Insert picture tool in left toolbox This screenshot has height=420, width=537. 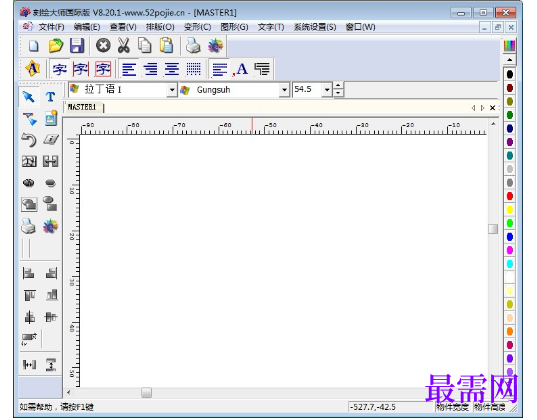coord(51,118)
